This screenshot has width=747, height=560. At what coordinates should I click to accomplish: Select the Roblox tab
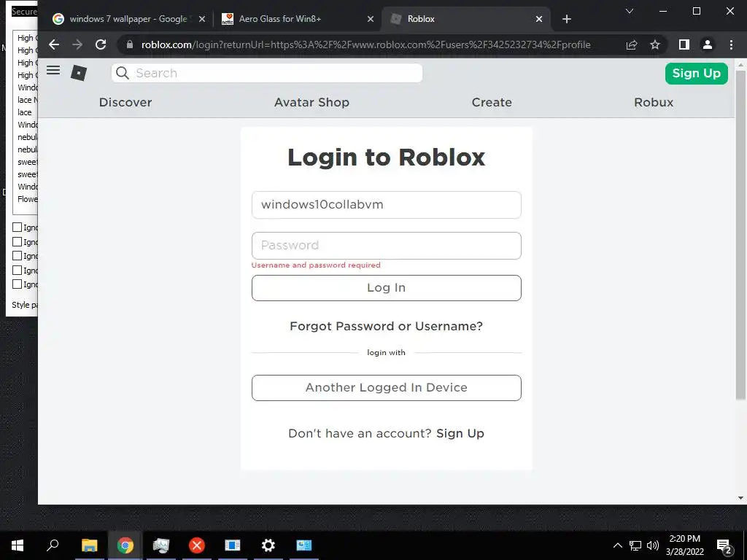pyautogui.click(x=466, y=19)
